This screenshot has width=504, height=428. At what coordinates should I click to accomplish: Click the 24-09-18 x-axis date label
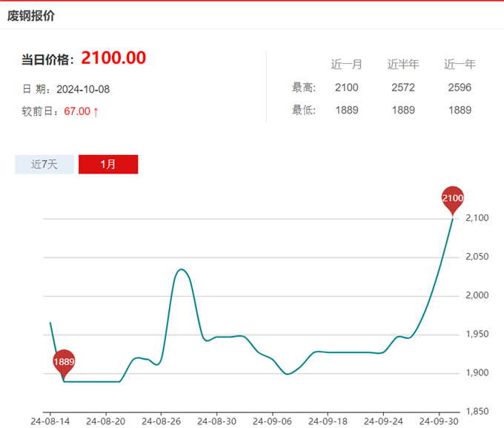click(327, 421)
